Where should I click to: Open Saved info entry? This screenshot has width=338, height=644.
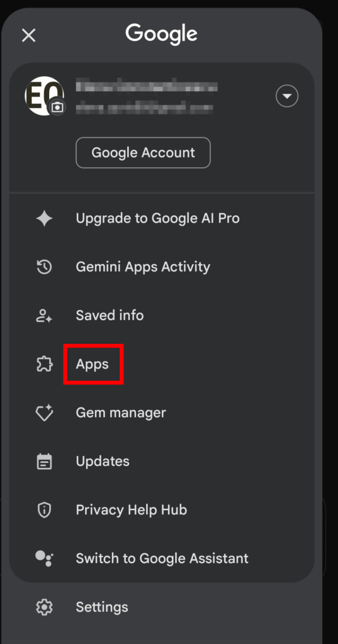tap(110, 316)
